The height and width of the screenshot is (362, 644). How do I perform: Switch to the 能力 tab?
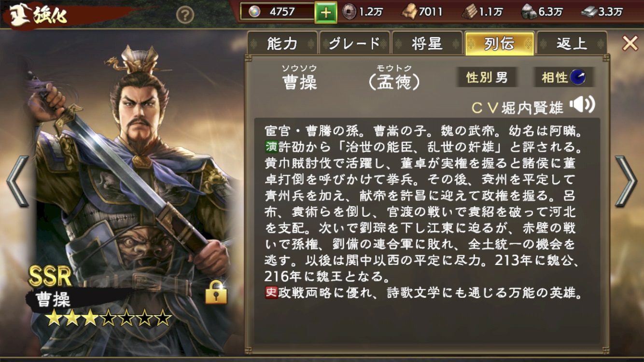(282, 43)
